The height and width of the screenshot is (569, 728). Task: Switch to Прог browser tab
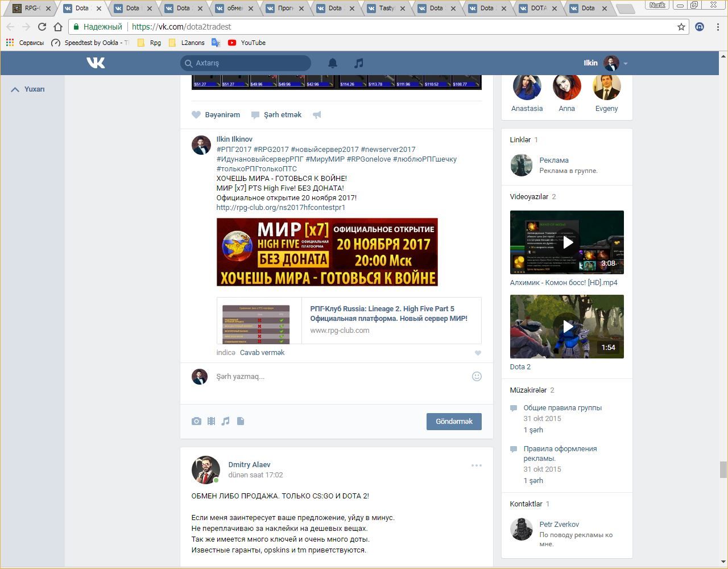285,9
